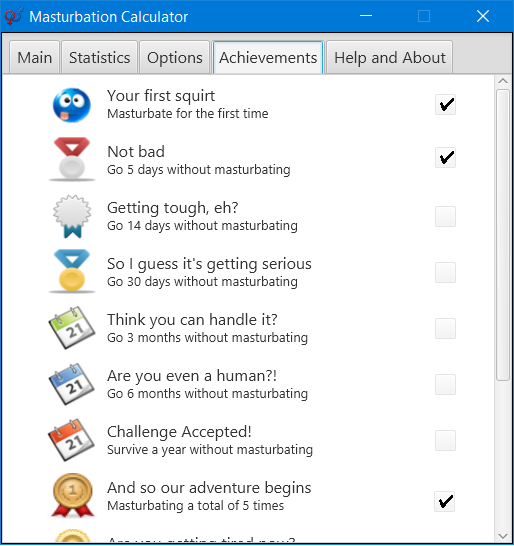Click 'So I guess it's getting serious' title
The height and width of the screenshot is (546, 514).
tap(209, 264)
